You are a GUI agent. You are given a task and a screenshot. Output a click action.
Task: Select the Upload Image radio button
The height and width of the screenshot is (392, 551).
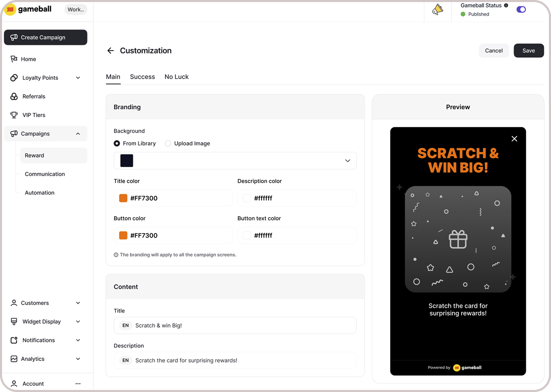168,143
